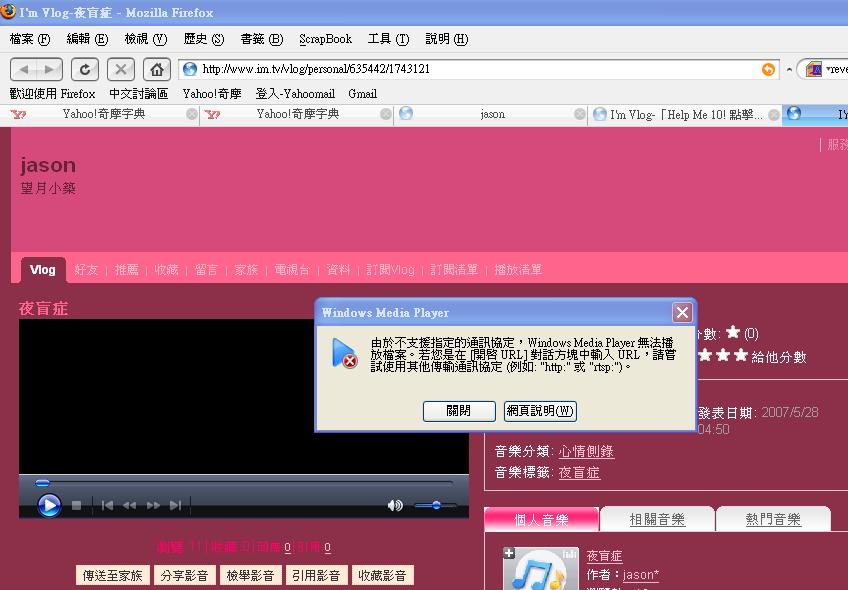Click the rewind button in player
The width and height of the screenshot is (848, 590).
130,506
